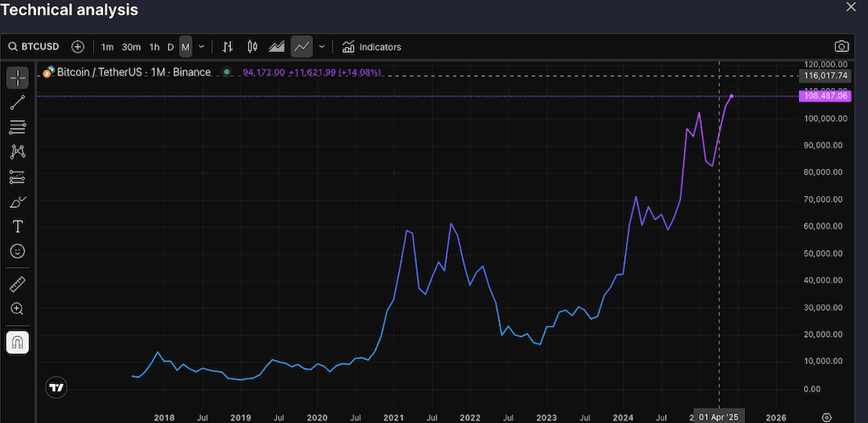Toggle the magnet mode button
Viewport: 868px width, 423px height.
(x=18, y=342)
